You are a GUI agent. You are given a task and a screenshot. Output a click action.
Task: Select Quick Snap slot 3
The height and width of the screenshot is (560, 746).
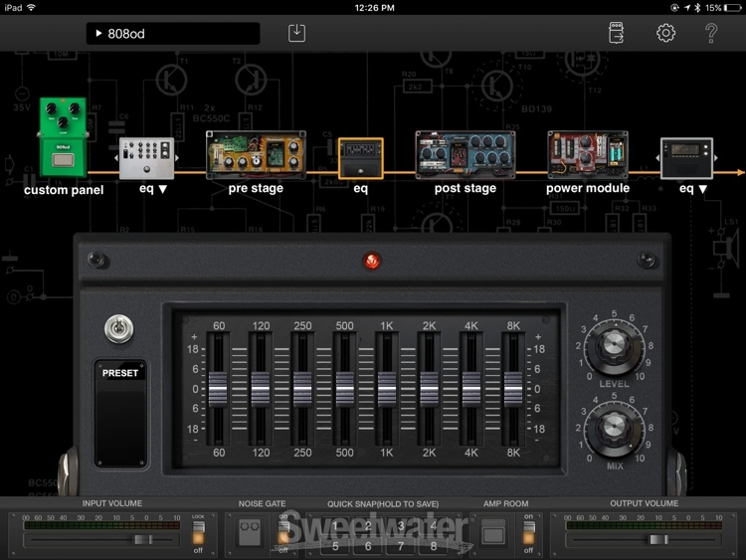(x=401, y=526)
